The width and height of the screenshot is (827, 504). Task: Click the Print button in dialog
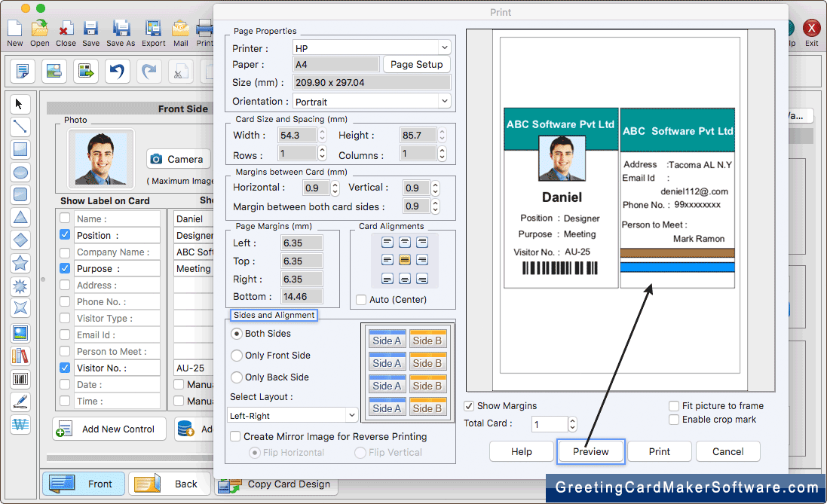(660, 451)
